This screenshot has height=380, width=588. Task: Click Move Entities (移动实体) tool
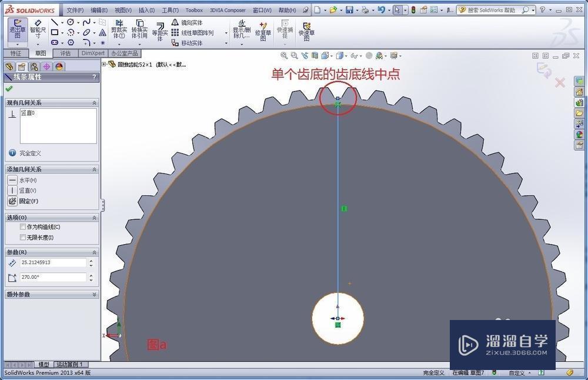[x=187, y=43]
